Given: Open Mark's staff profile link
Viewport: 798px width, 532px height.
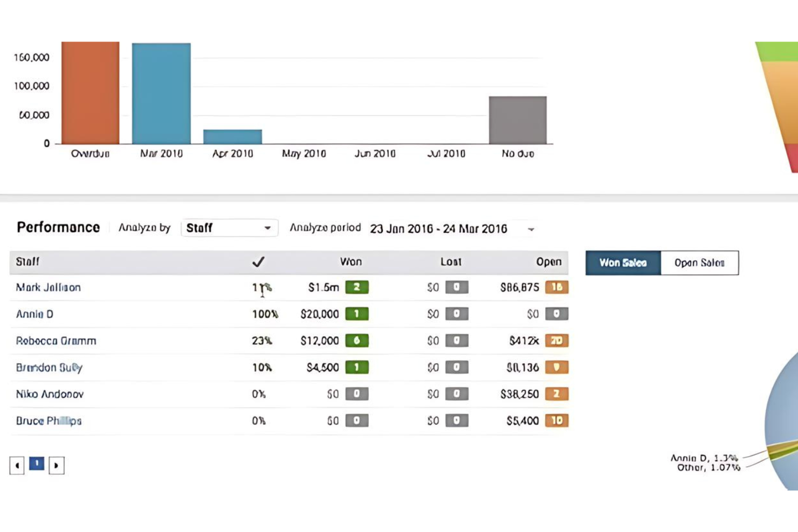Looking at the screenshot, I should [x=49, y=287].
